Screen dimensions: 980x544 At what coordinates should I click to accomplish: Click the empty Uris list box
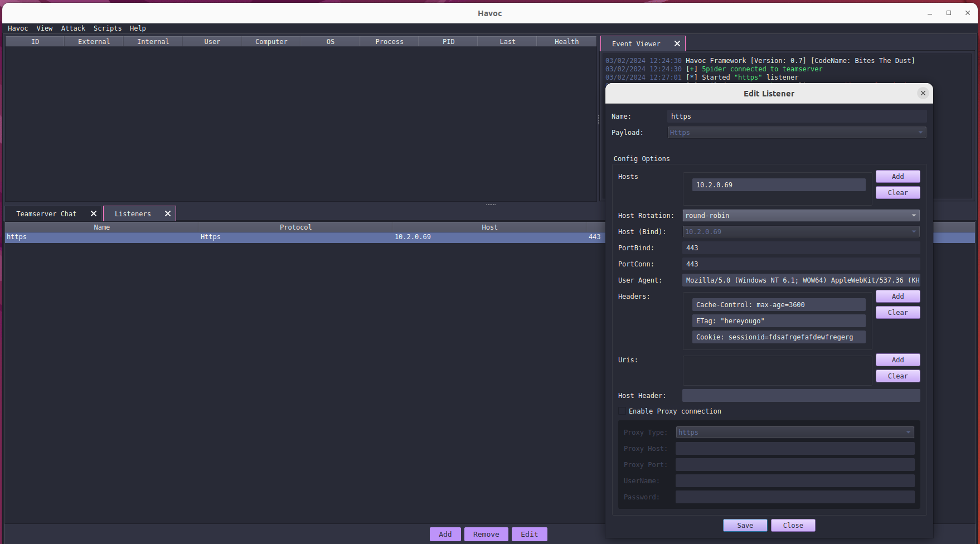777,371
